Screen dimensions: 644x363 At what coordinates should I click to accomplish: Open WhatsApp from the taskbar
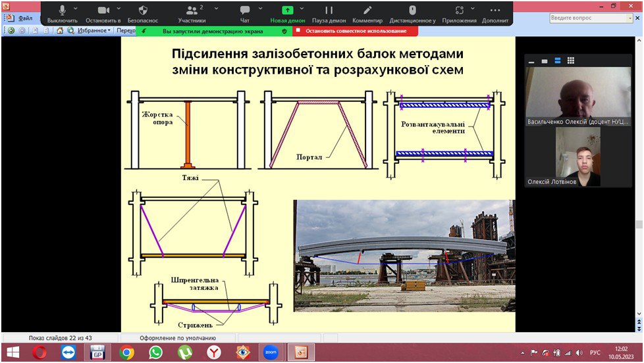click(155, 352)
